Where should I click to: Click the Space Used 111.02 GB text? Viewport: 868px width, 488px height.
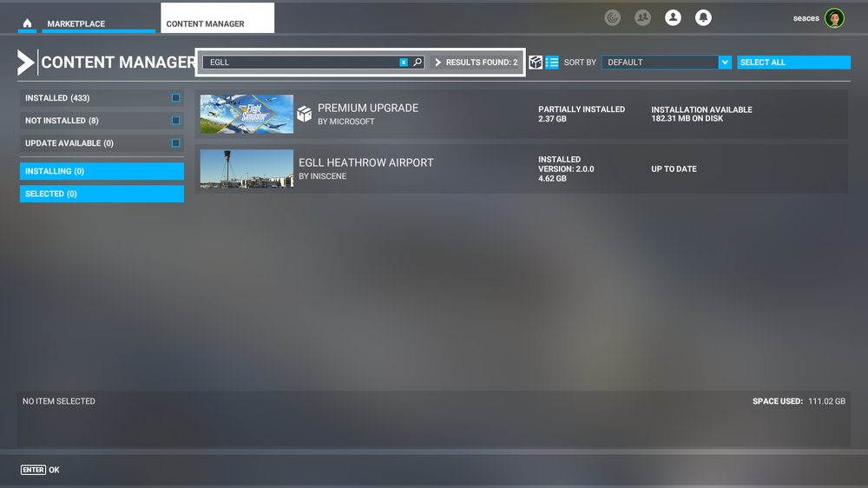point(799,401)
